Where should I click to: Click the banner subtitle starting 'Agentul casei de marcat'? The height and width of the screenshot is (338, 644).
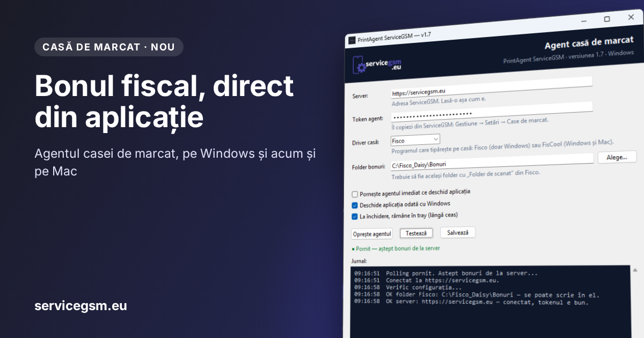175,163
